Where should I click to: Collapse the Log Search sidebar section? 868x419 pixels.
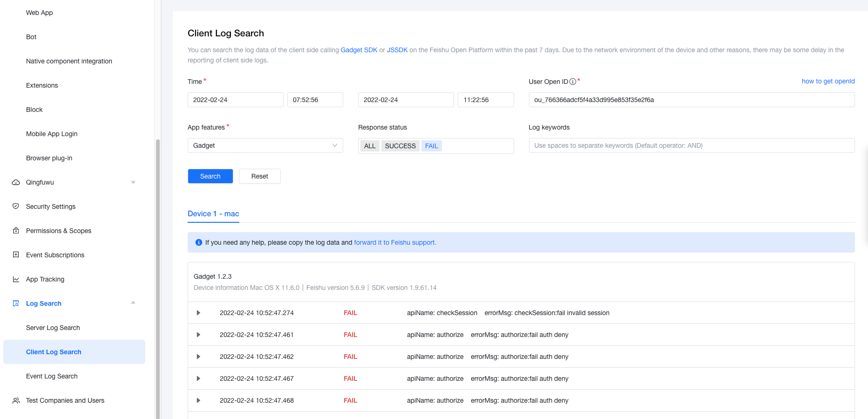(133, 303)
